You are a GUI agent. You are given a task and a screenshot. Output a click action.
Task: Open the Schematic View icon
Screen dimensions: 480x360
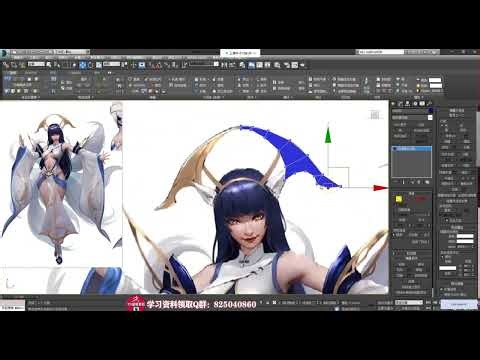268,65
